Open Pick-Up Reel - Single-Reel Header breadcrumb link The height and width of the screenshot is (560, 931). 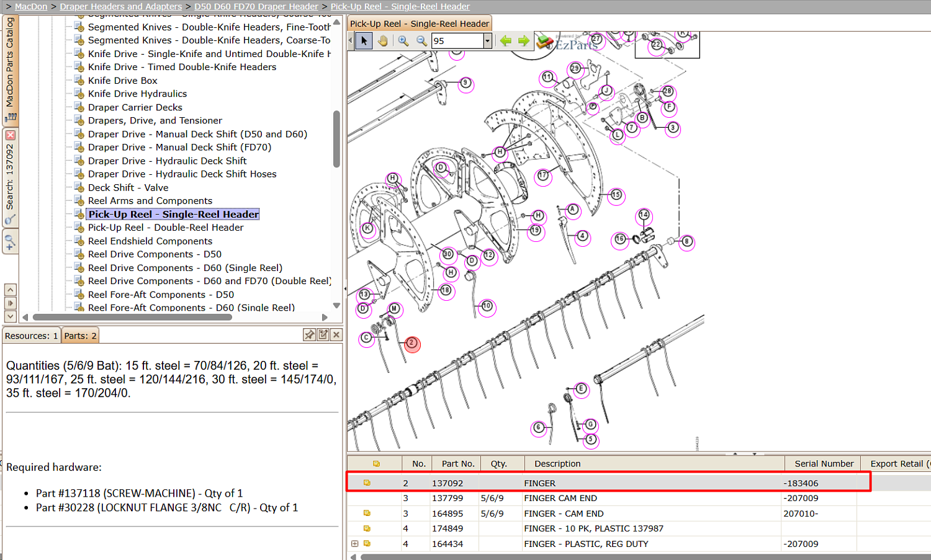coord(400,6)
